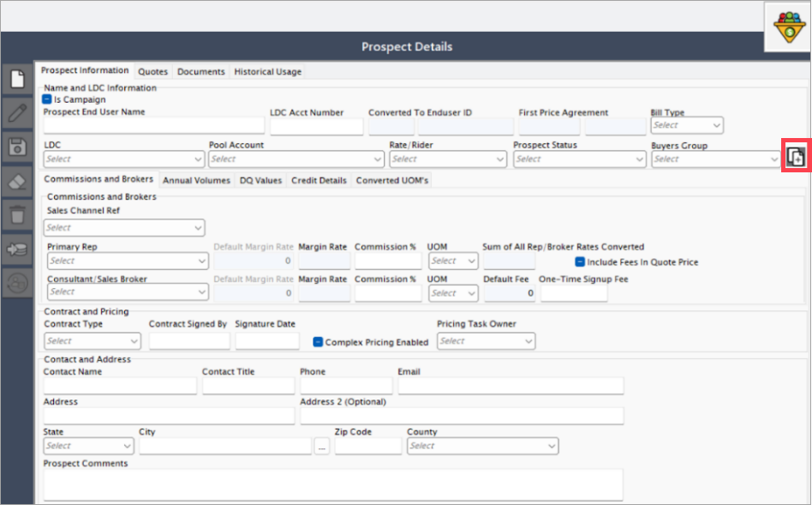Viewport: 812px width, 505px height.
Task: Click the New document icon in sidebar
Action: coord(17,80)
